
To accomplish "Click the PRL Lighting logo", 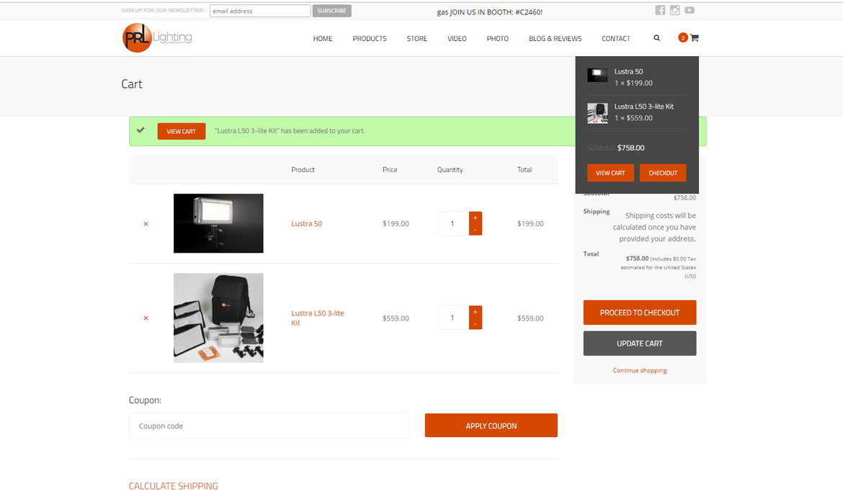I will click(x=157, y=37).
